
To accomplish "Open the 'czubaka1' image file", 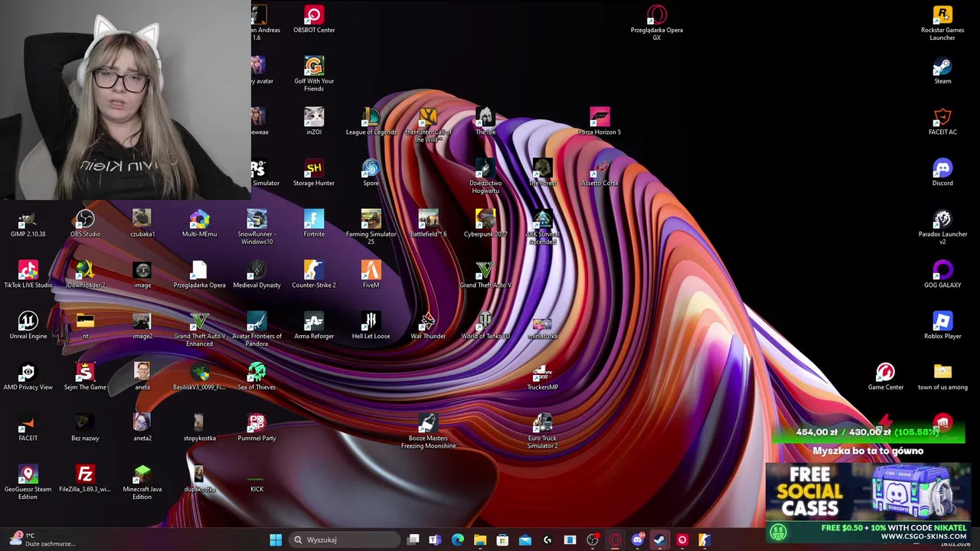I will (x=142, y=224).
